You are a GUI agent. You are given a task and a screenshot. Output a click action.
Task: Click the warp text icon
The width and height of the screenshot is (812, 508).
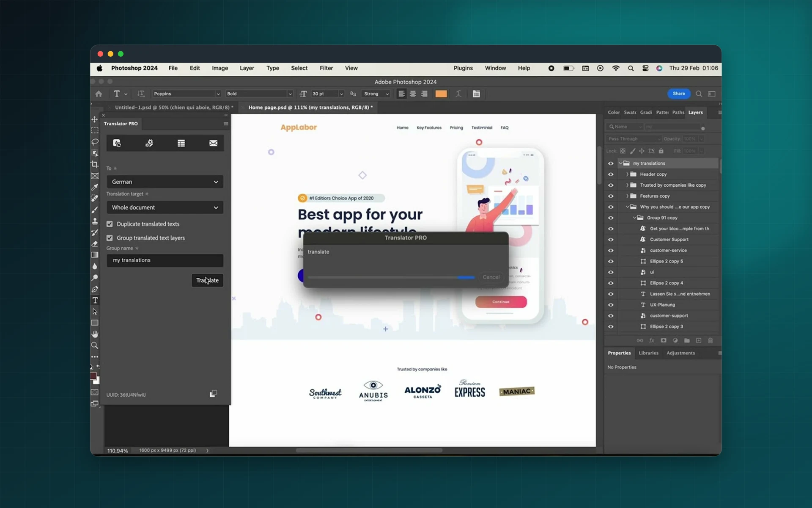click(458, 94)
